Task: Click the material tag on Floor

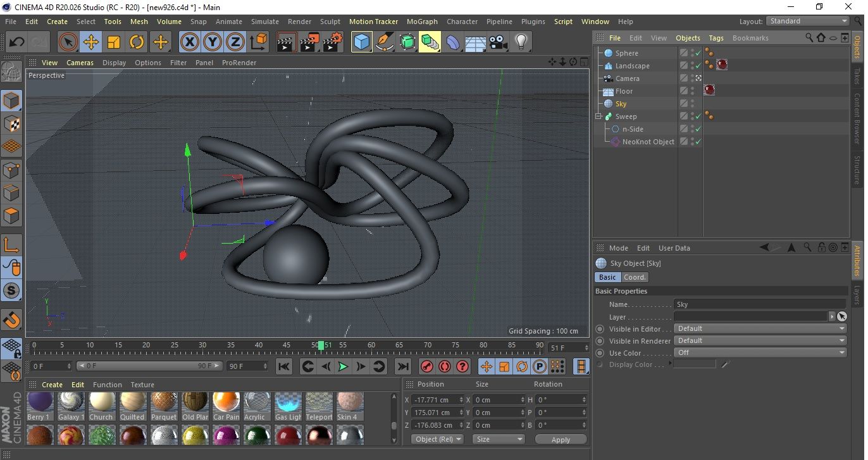Action: point(709,90)
